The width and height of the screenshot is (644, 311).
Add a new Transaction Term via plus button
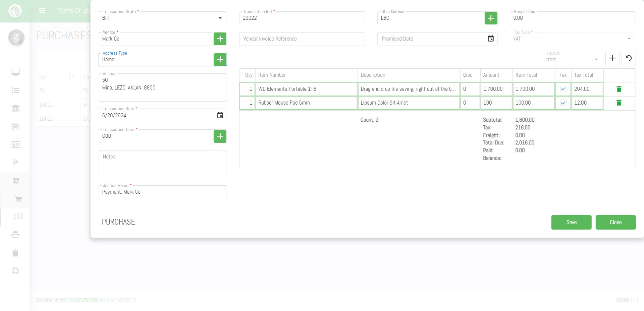220,136
